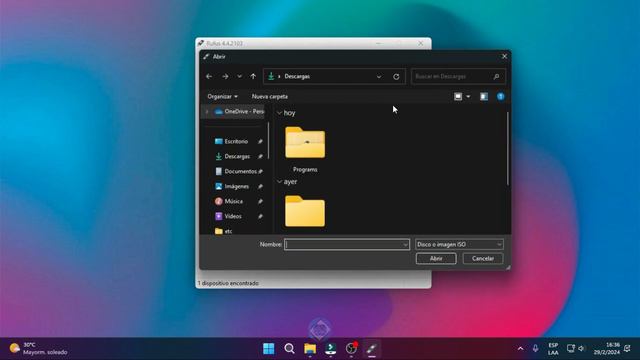Select OneDrive - Personal in sidebar
This screenshot has width=640, height=360.
pos(240,111)
